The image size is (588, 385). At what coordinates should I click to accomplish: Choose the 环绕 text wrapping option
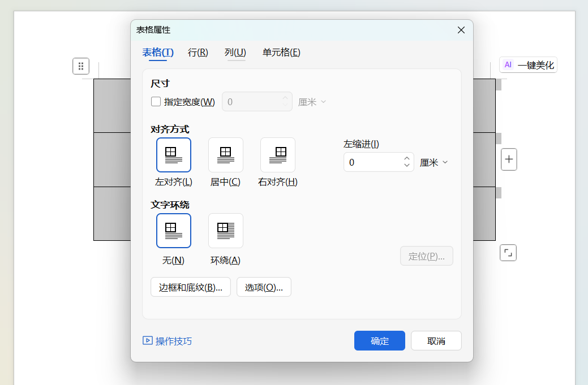tap(225, 230)
